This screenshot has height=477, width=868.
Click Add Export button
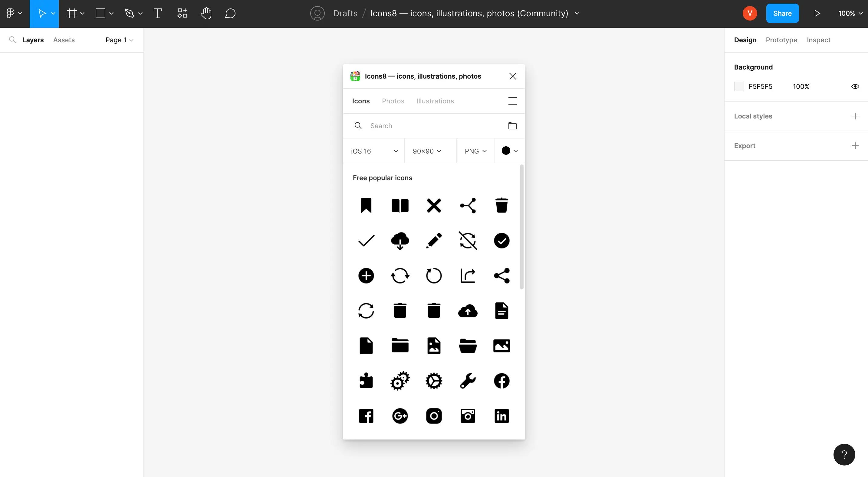855,146
